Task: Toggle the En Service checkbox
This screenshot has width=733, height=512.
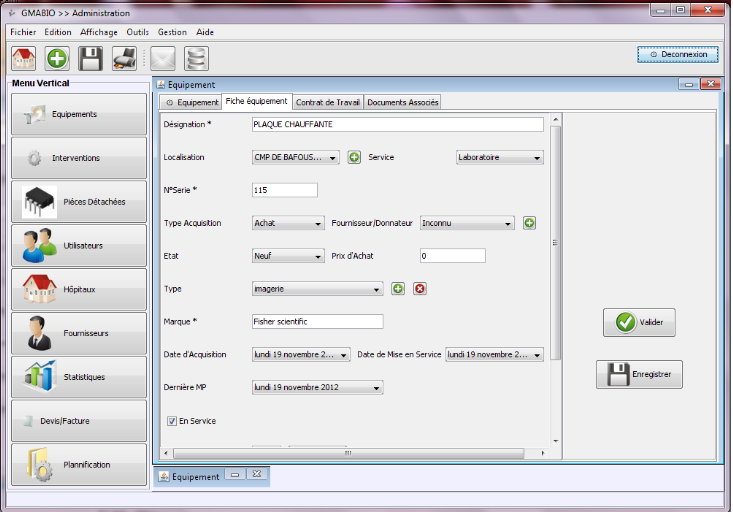Action: coord(172,421)
